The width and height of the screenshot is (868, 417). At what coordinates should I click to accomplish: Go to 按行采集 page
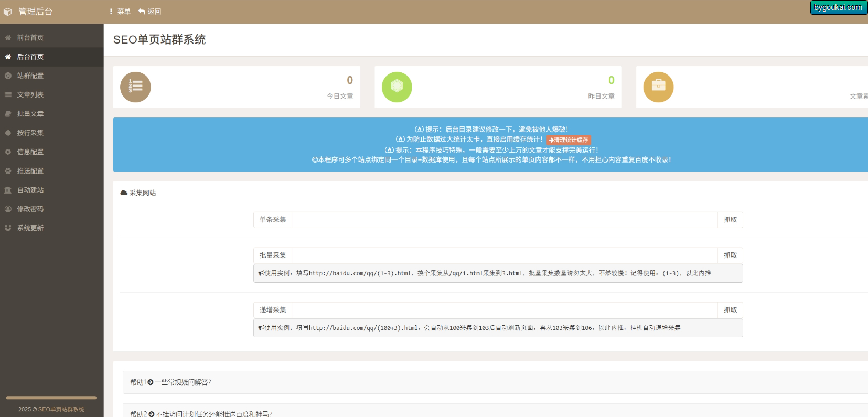pos(30,133)
